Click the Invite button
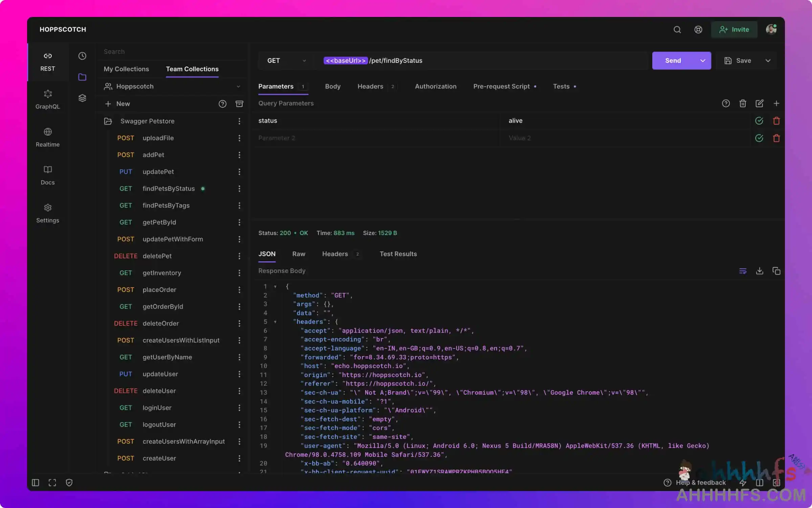 tap(734, 29)
